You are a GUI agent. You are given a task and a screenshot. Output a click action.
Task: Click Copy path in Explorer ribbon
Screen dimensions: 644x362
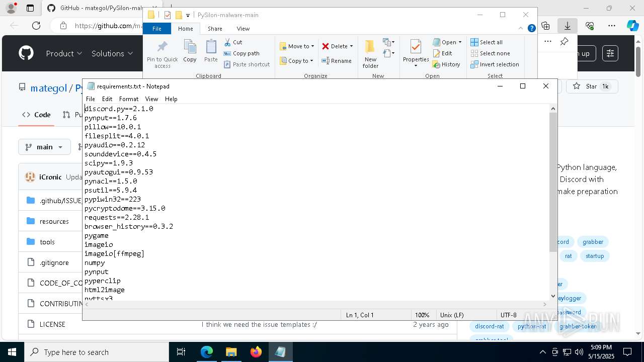[x=242, y=53]
